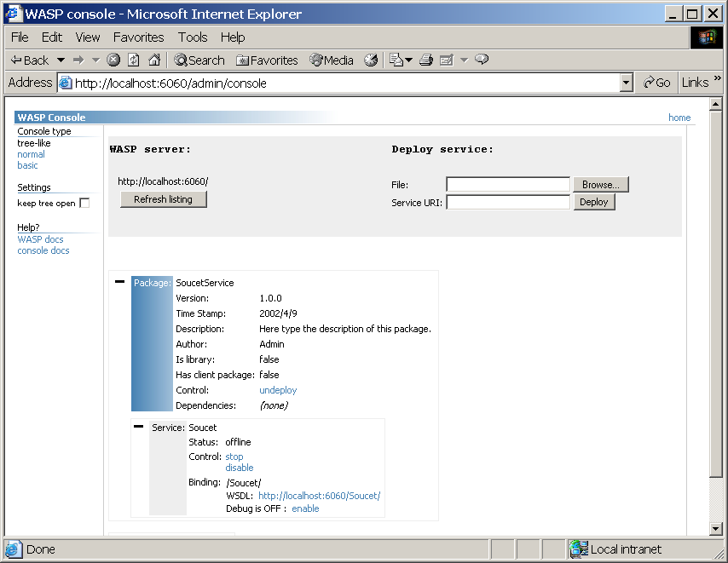The height and width of the screenshot is (563, 728).
Task: Expand the Links chevron overflow
Action: coord(717,78)
